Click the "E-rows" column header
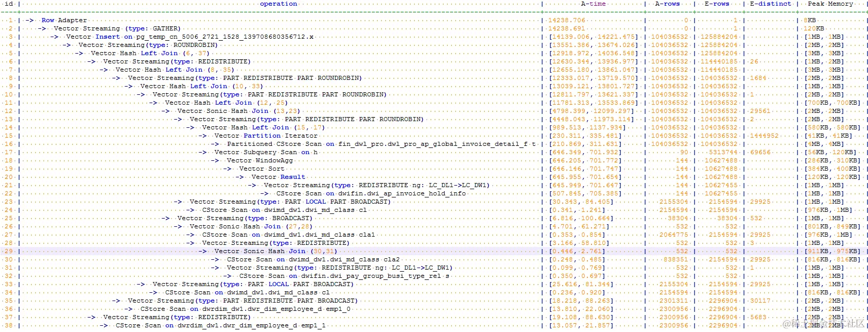868x332 pixels. pyautogui.click(x=717, y=4)
